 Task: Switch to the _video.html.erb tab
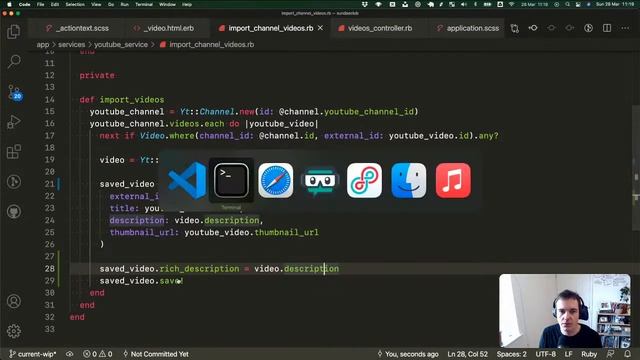(164, 28)
